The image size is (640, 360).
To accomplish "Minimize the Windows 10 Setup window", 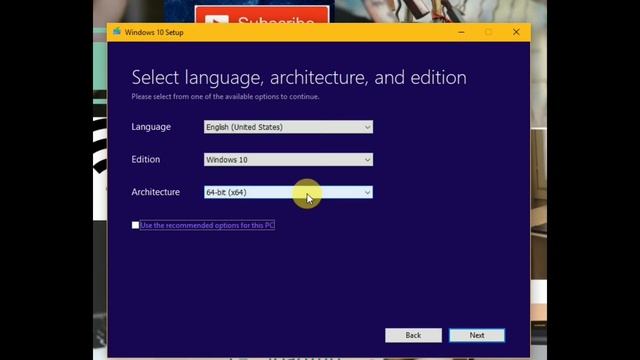I will 461,32.
